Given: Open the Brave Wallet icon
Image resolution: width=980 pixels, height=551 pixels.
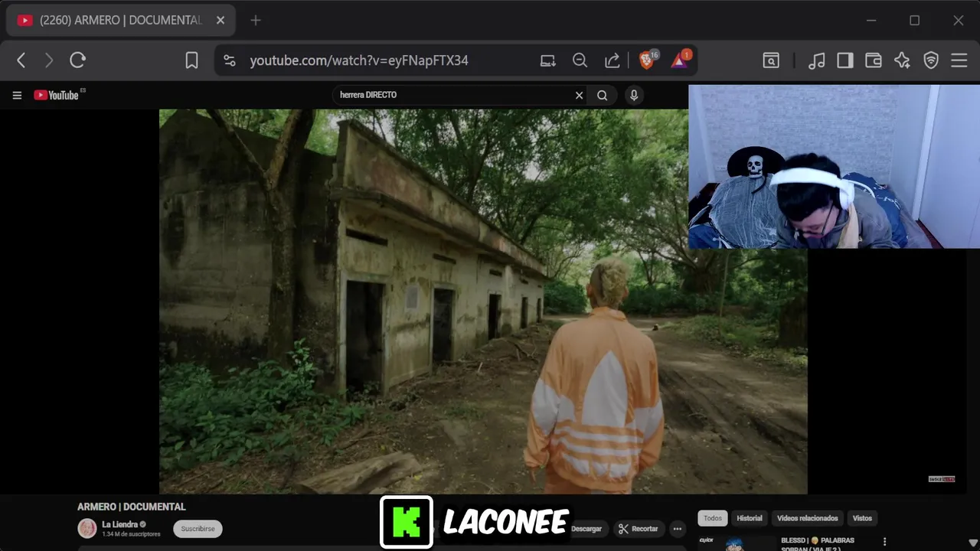Looking at the screenshot, I should [x=874, y=60].
